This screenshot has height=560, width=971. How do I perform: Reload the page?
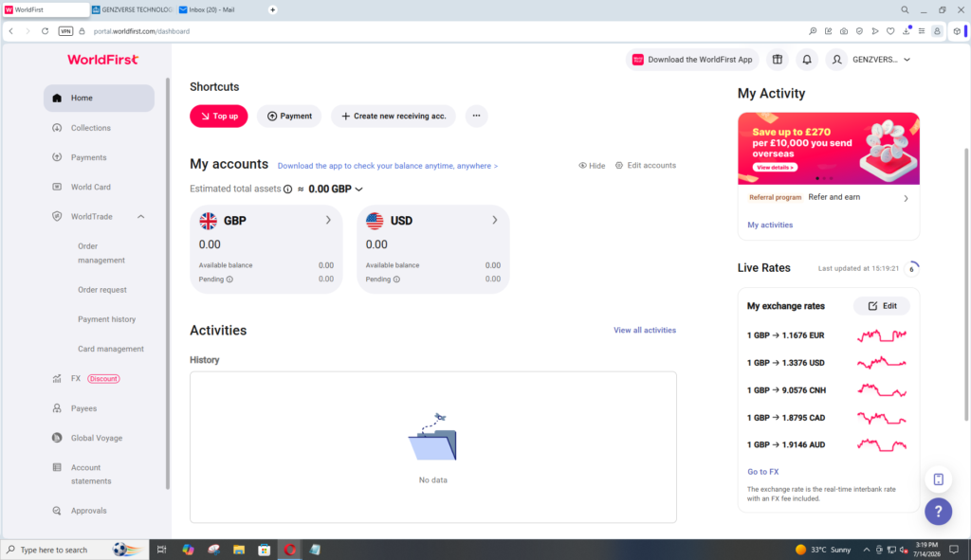point(46,31)
